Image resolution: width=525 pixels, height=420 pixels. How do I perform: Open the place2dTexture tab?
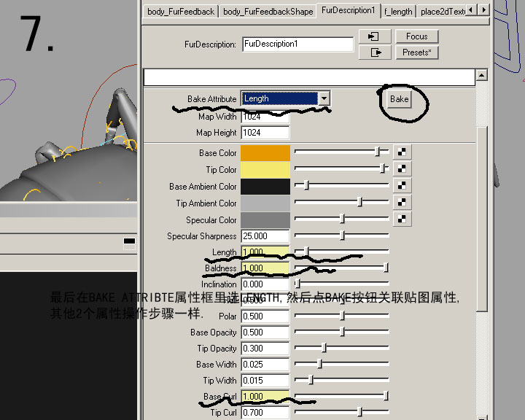pos(442,12)
